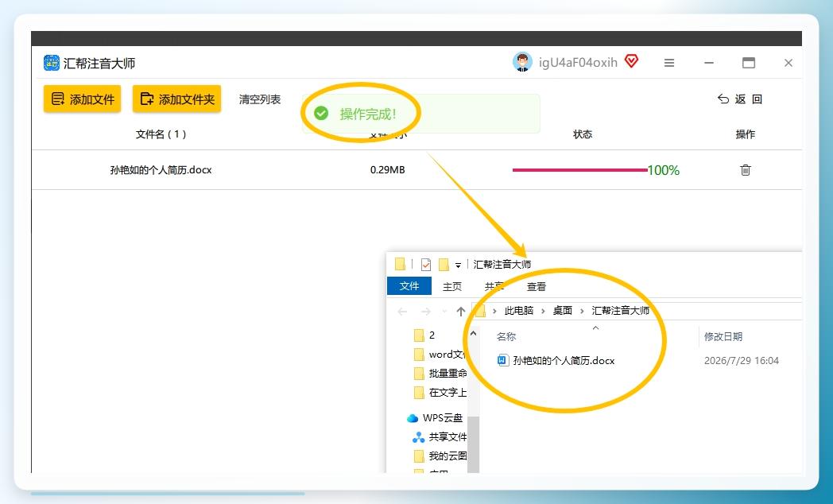Open 文件 tab in Explorer window
The image size is (833, 504).
[x=409, y=285]
